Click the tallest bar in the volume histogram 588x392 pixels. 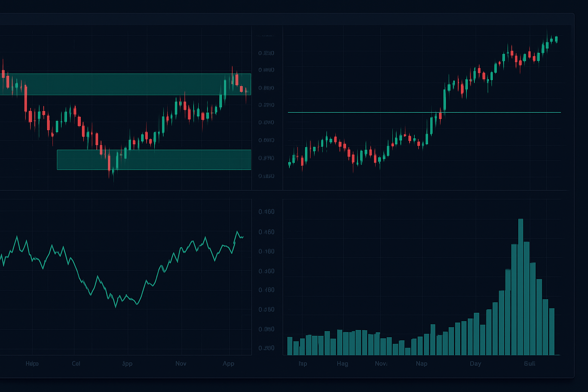click(520, 287)
